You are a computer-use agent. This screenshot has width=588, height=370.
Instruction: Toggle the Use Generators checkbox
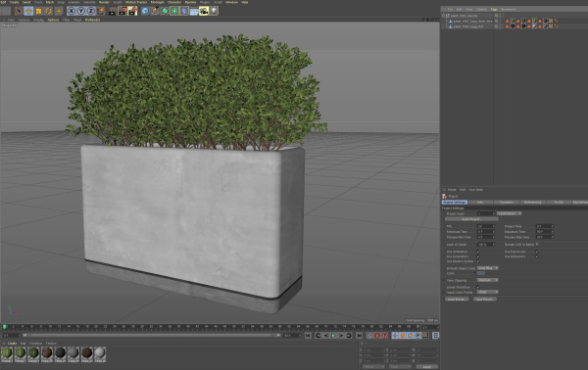(x=478, y=256)
